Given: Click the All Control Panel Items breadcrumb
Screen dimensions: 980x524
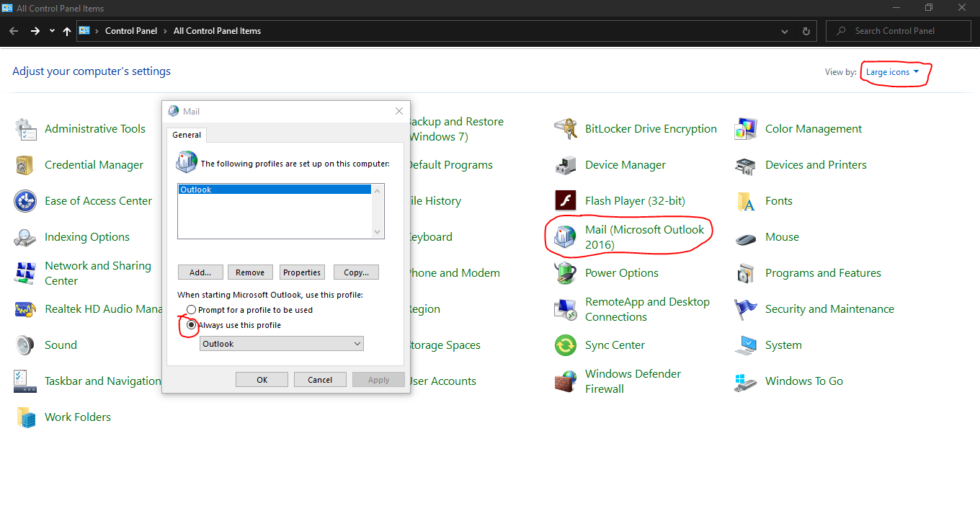Looking at the screenshot, I should point(218,31).
